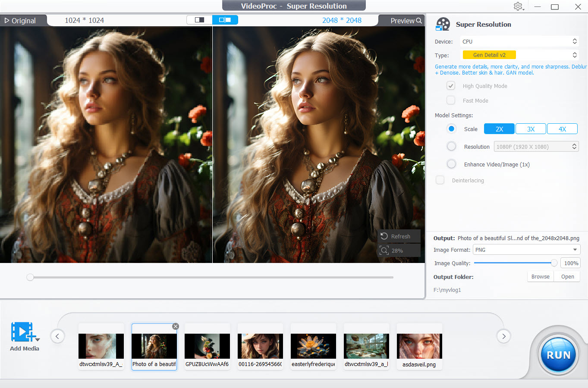Viewport: 588px width, 388px height.
Task: Open the settings gear icon
Action: (518, 6)
